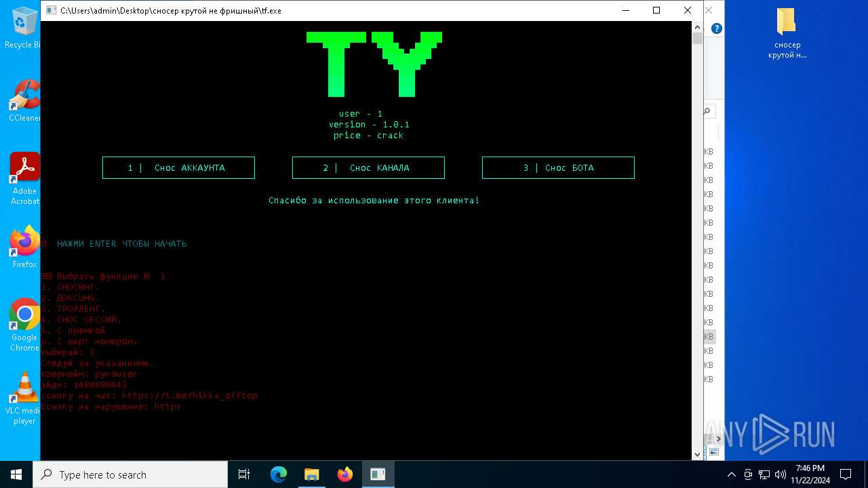Image resolution: width=868 pixels, height=488 pixels.
Task: Click the '6. С вирт номером.' line
Action: [x=89, y=342]
